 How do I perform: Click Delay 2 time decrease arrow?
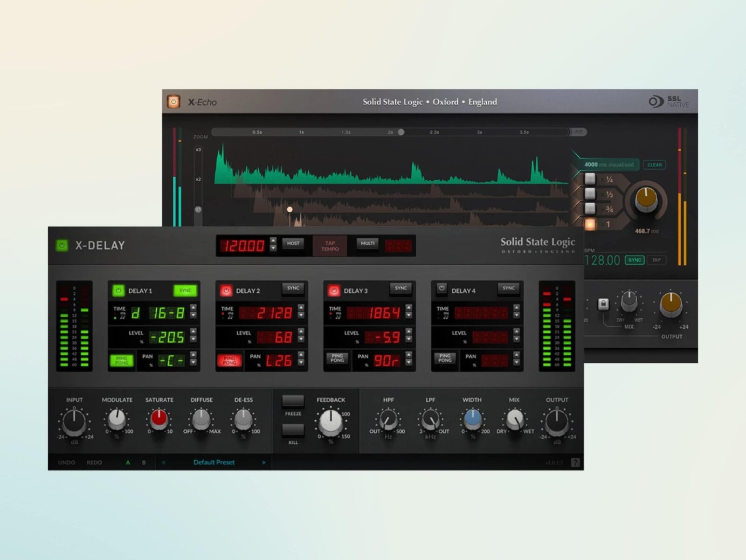(x=301, y=316)
